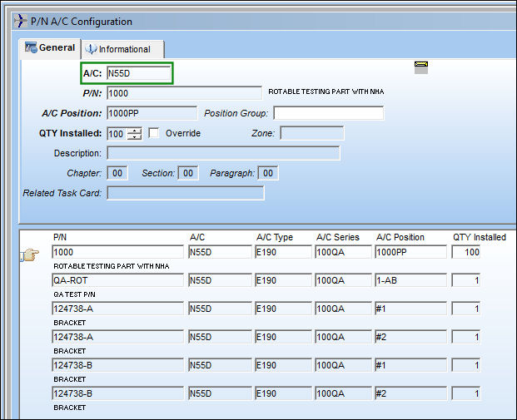Click the airplane icon in title bar
Screen dimensions: 517x420
pyautogui.click(x=20, y=21)
